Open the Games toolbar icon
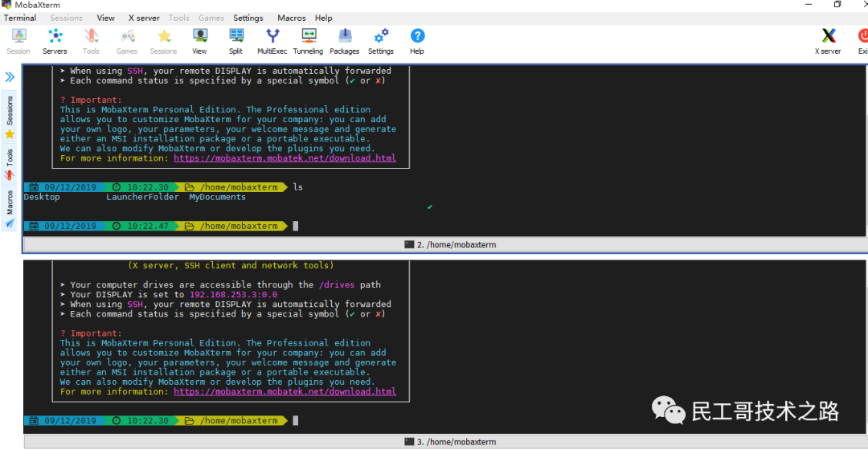The height and width of the screenshot is (450, 868). (x=127, y=42)
